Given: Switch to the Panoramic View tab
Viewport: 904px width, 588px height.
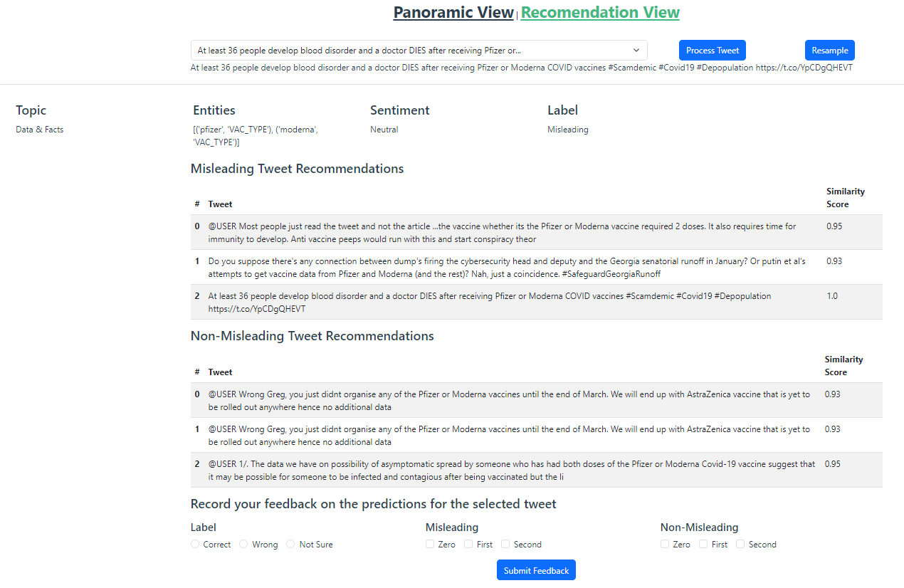Looking at the screenshot, I should coord(453,13).
